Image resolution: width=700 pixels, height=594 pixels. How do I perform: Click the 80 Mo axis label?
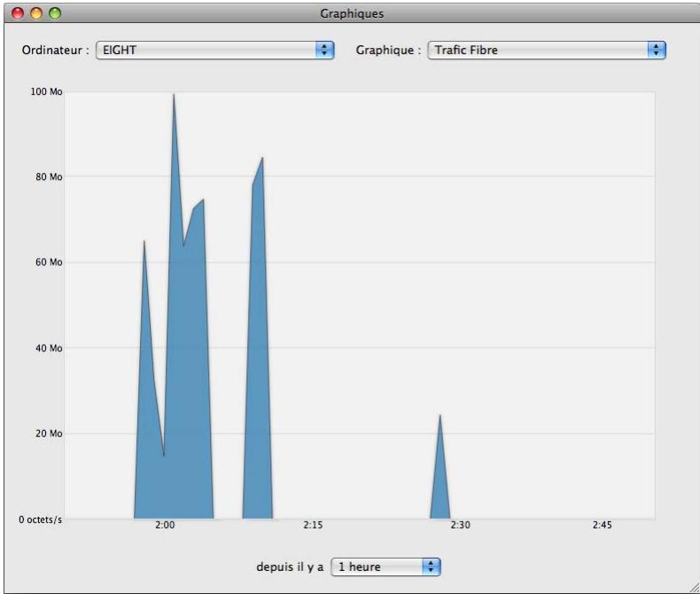pyautogui.click(x=49, y=176)
